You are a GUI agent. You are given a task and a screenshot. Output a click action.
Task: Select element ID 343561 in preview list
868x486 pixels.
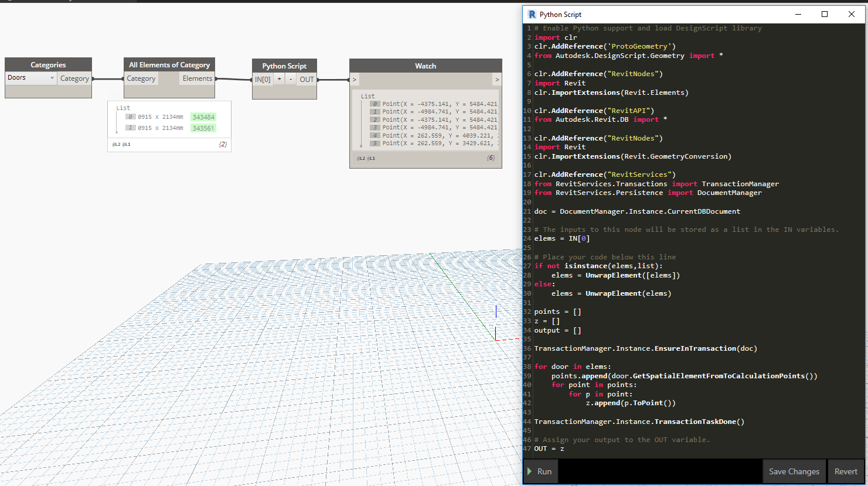(203, 128)
